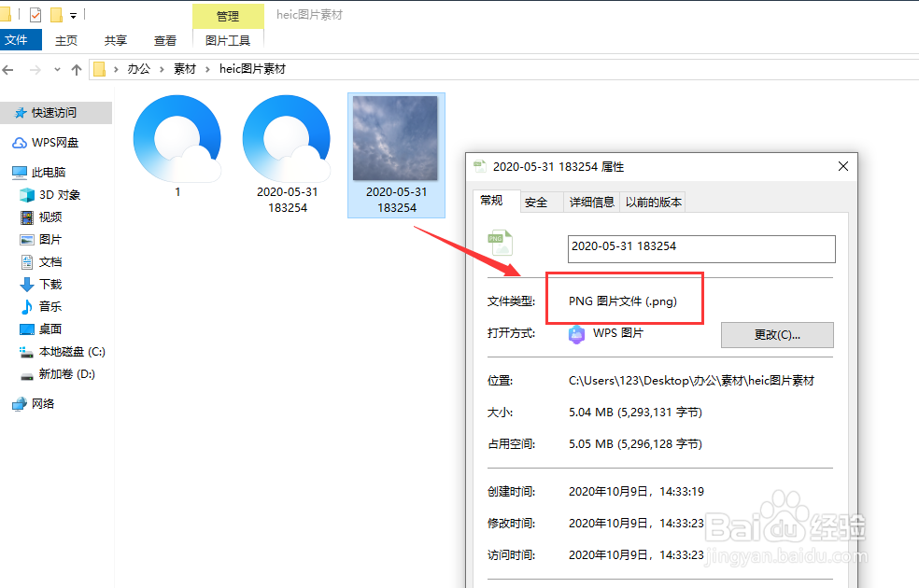The height and width of the screenshot is (588, 919).
Task: Navigate up one level with the up arrow
Action: pyautogui.click(x=76, y=68)
